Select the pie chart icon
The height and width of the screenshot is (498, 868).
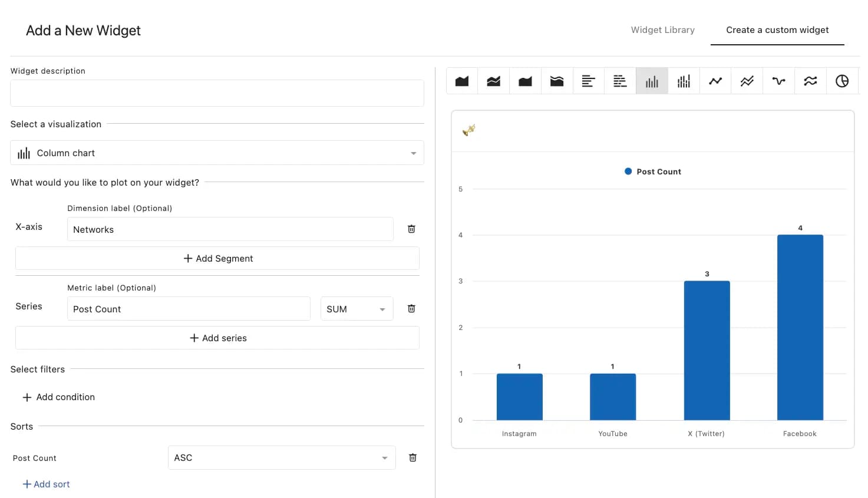click(x=842, y=81)
